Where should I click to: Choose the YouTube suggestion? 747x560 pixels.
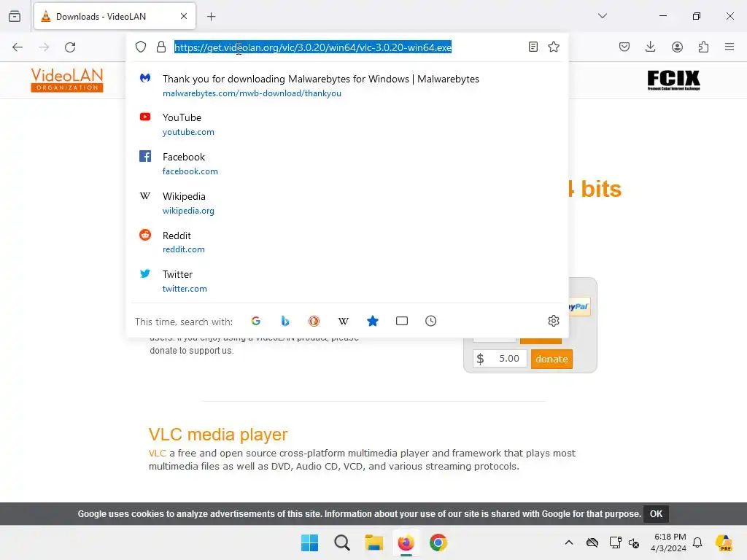point(348,124)
